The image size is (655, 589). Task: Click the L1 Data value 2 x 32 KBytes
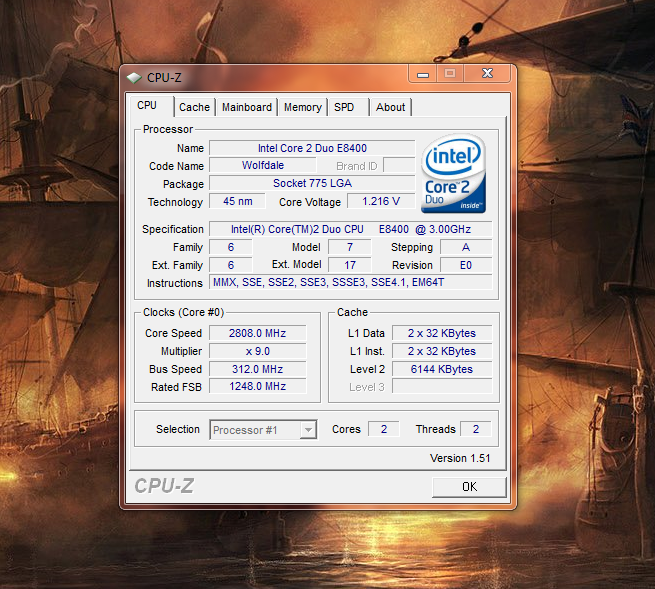click(442, 333)
